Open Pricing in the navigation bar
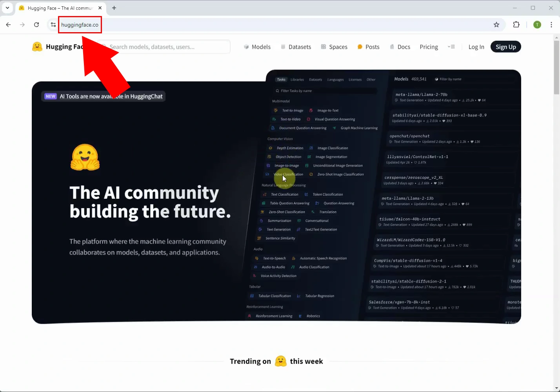560x392 pixels. [429, 47]
